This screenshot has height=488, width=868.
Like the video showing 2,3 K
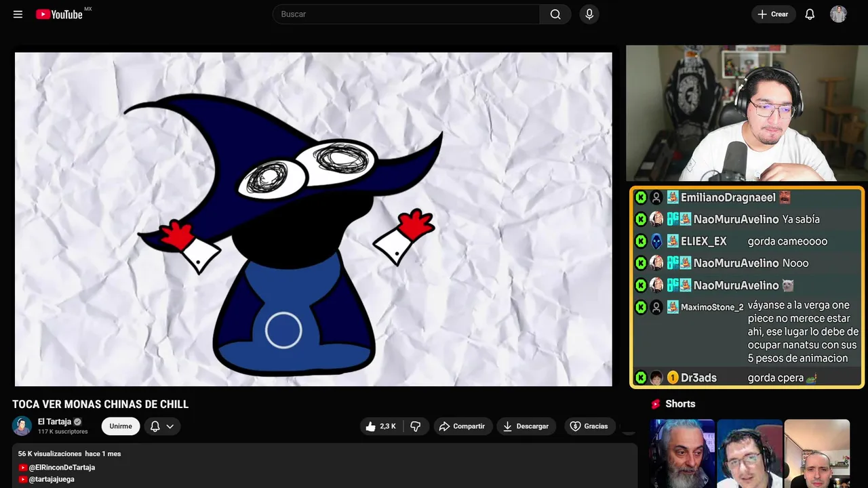click(381, 426)
